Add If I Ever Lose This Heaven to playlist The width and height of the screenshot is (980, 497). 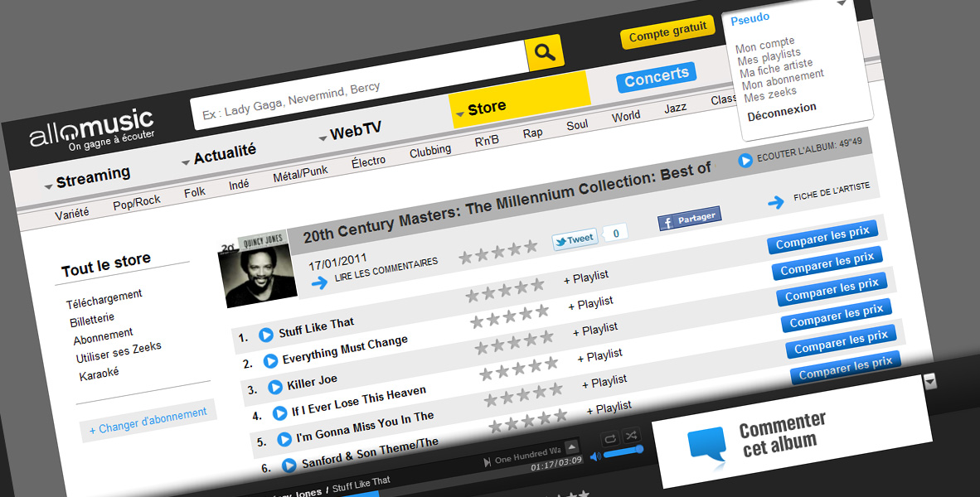(x=600, y=356)
